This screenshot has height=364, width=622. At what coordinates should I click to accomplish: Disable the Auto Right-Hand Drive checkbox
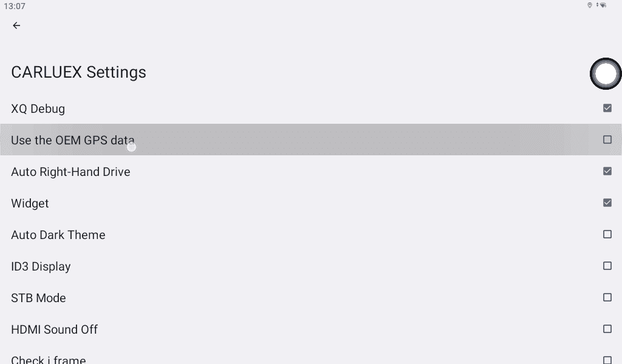(x=607, y=171)
